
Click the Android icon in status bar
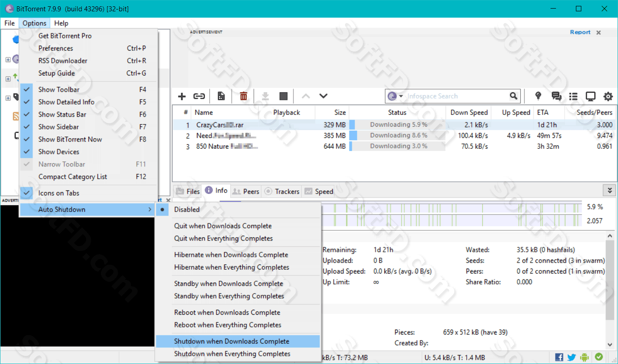tap(585, 357)
